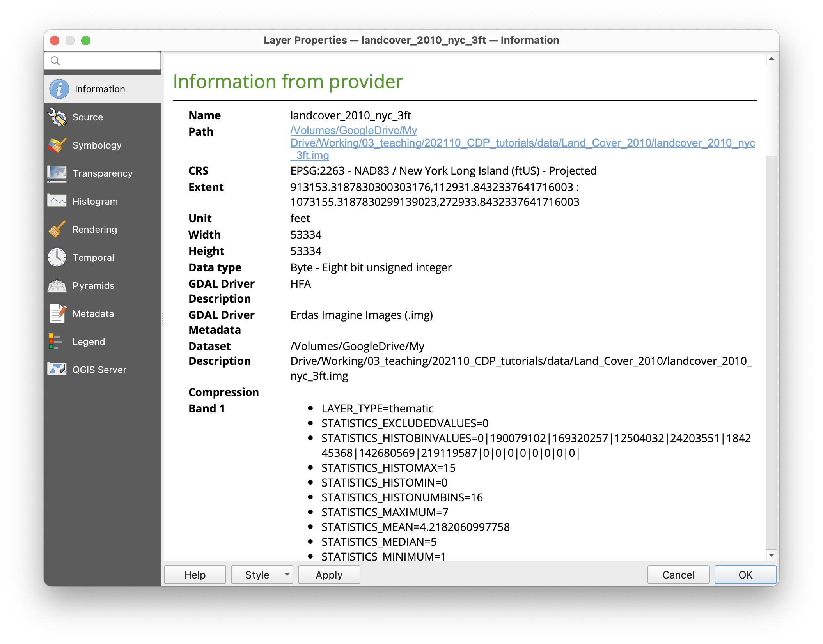Select the Symbology paintbrush icon
The height and width of the screenshot is (644, 823).
click(57, 145)
